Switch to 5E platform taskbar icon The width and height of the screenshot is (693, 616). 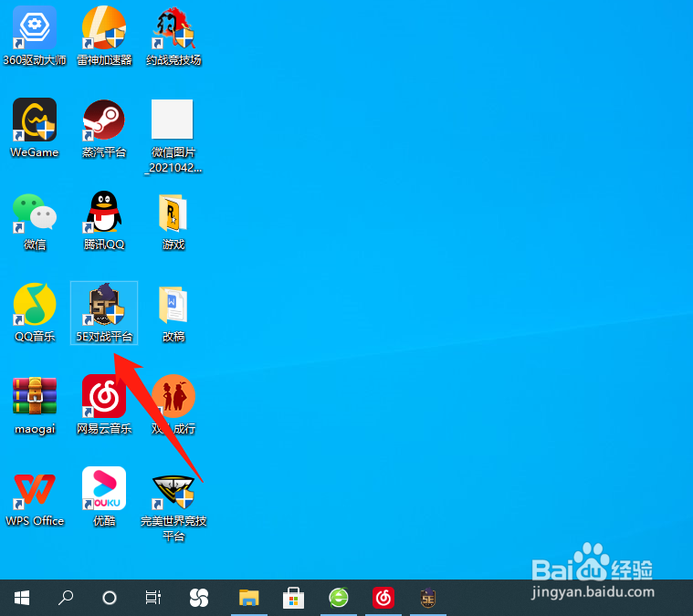(428, 598)
